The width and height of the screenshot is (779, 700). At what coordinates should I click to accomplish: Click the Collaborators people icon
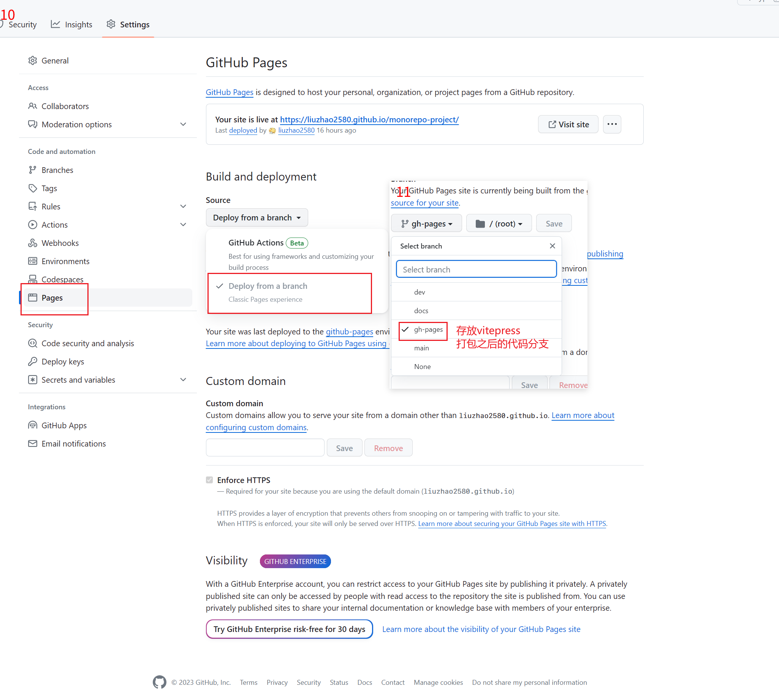[x=33, y=106]
